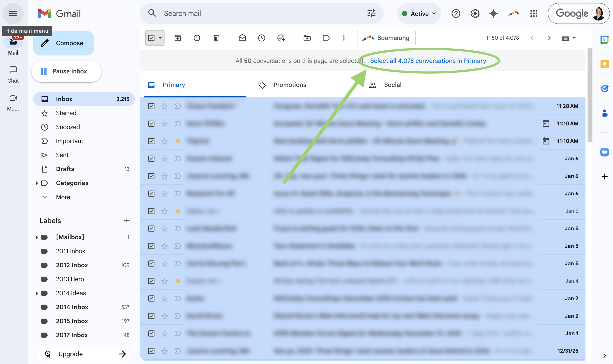
Task: Snooze the selected emails
Action: tap(261, 38)
